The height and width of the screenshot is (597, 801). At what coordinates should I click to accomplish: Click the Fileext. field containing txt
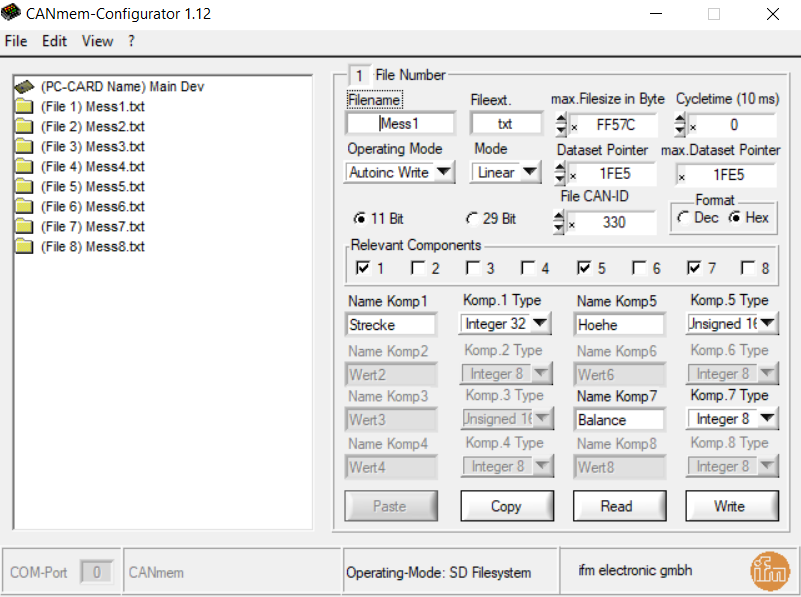[506, 124]
